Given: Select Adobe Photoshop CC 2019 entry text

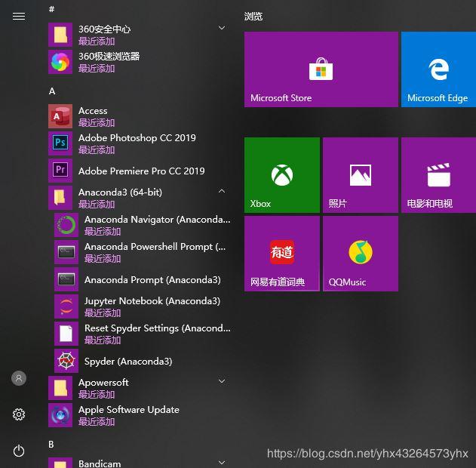Looking at the screenshot, I should point(137,138).
